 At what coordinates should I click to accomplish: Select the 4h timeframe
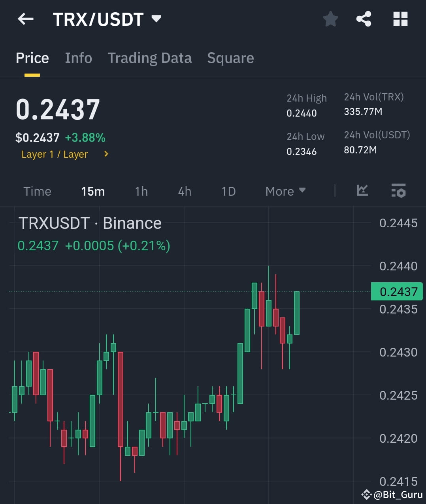pos(184,191)
